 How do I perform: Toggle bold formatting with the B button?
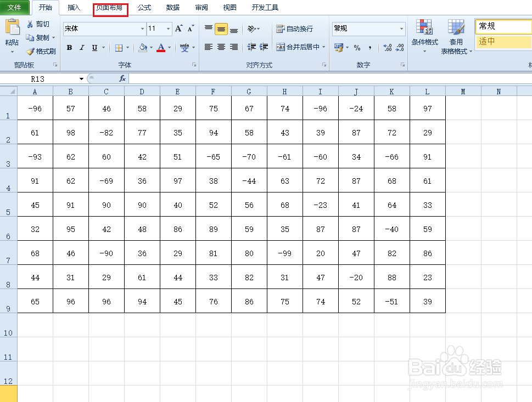pos(69,48)
